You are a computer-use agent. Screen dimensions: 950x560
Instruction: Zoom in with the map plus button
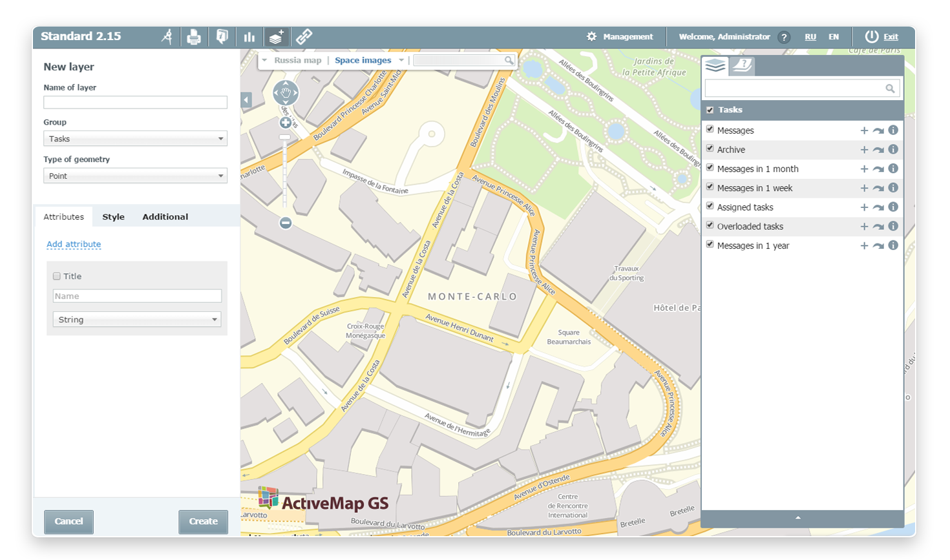click(285, 123)
